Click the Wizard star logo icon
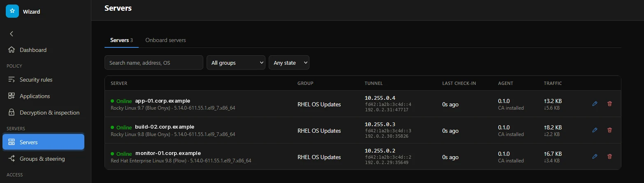Image resolution: width=644 pixels, height=183 pixels. tap(12, 12)
